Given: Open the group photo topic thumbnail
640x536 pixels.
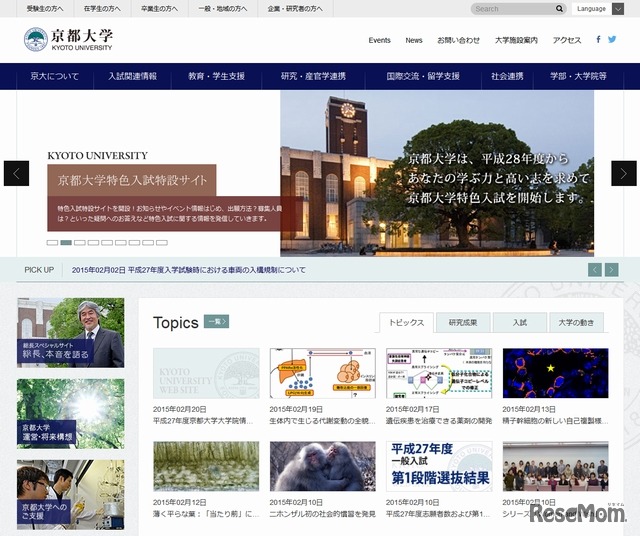Looking at the screenshot, I should click(x=556, y=466).
